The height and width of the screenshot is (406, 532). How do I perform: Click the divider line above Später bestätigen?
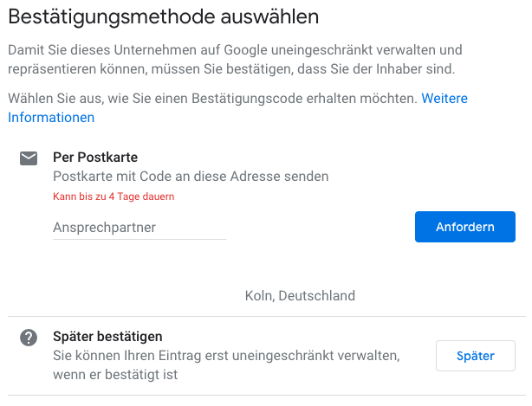click(267, 317)
